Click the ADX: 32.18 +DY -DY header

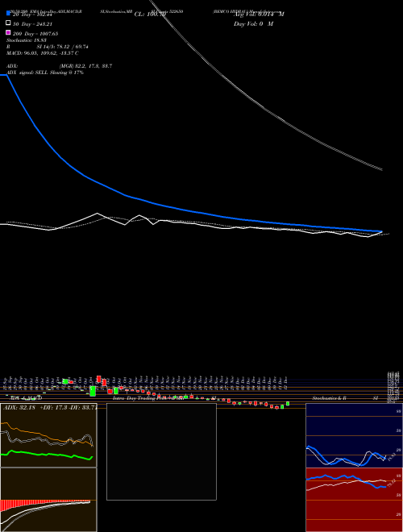coord(50,407)
